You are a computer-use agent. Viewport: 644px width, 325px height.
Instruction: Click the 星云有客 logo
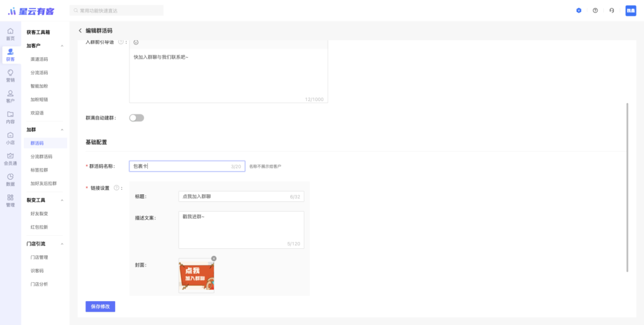[x=31, y=11]
